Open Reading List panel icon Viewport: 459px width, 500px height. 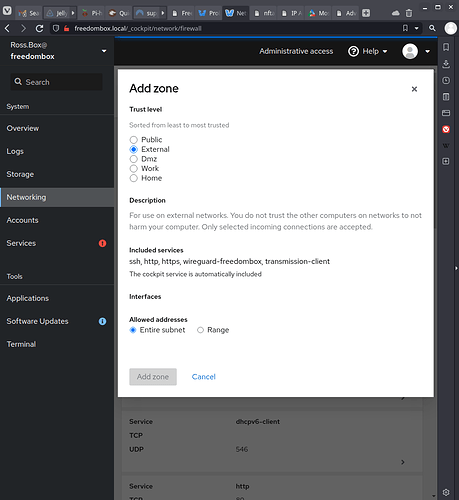[446, 97]
